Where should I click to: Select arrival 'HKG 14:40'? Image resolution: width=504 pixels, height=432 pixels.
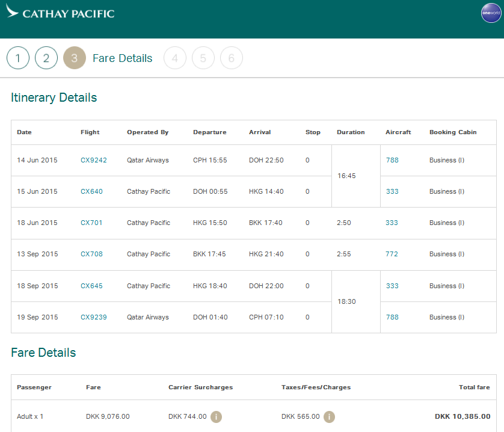[x=266, y=191]
